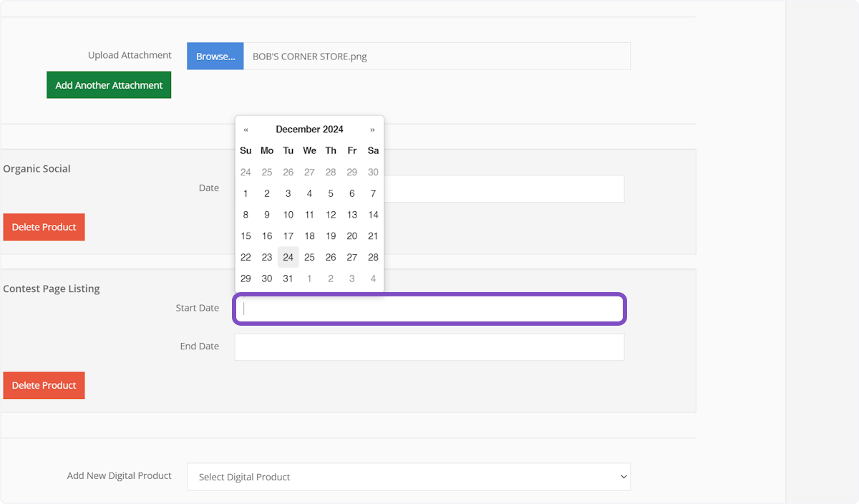859x504 pixels.
Task: Select December 24 in the calendar
Action: (x=288, y=257)
